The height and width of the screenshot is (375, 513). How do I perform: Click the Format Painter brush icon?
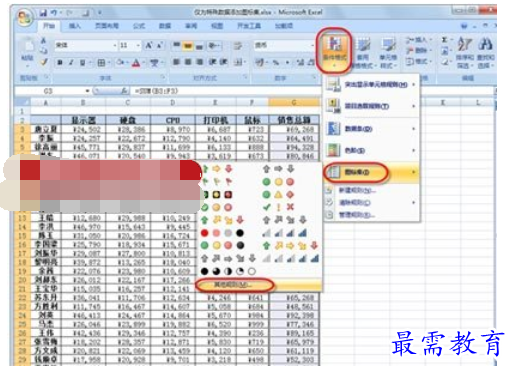coord(44,62)
